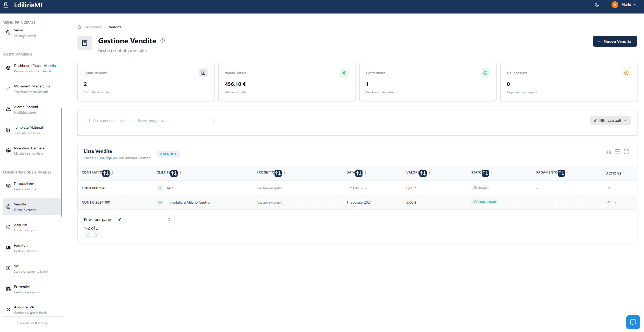Click the Nuova Vendita button
The image size is (644, 332).
click(x=615, y=41)
